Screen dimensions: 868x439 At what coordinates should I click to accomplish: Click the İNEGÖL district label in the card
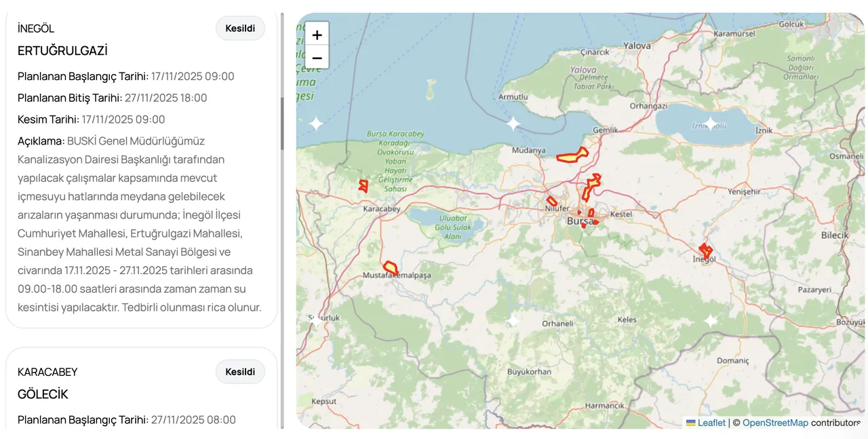click(x=36, y=28)
